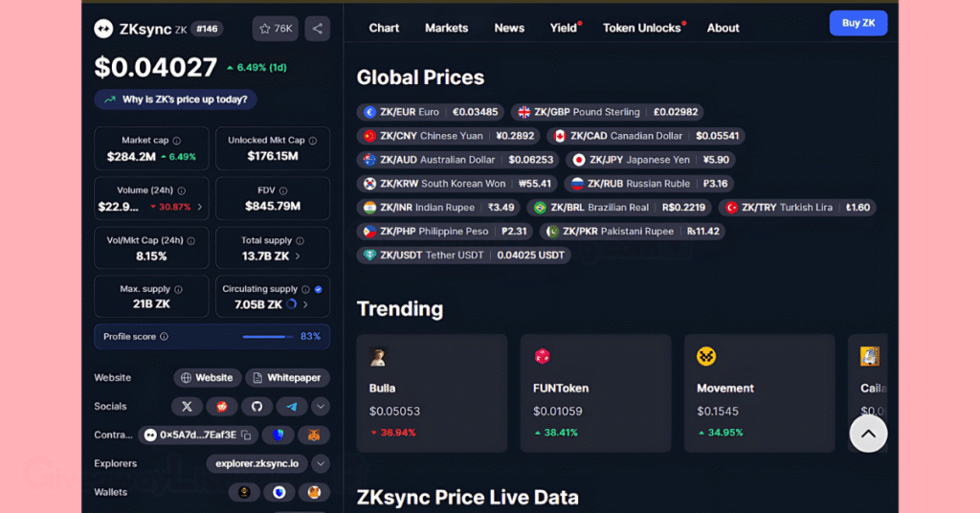The image size is (980, 513).
Task: Open the News tab
Action: click(x=509, y=28)
